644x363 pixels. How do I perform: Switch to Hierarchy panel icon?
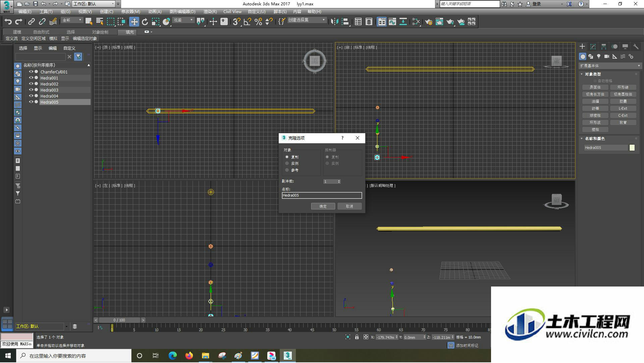[x=604, y=47]
